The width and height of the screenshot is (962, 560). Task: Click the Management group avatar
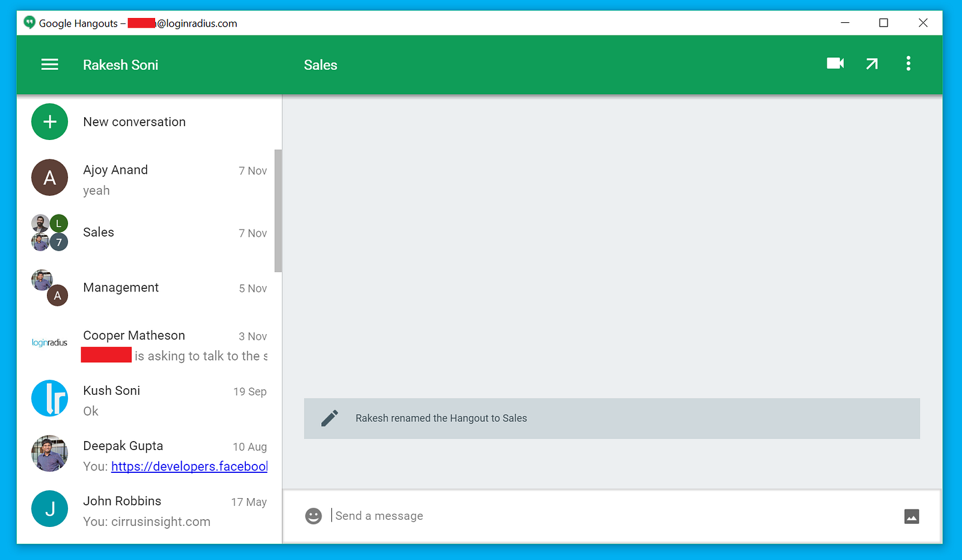tap(50, 288)
